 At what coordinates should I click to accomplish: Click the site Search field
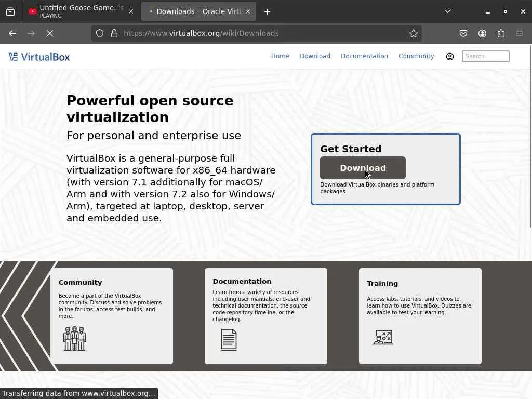[x=486, y=56]
